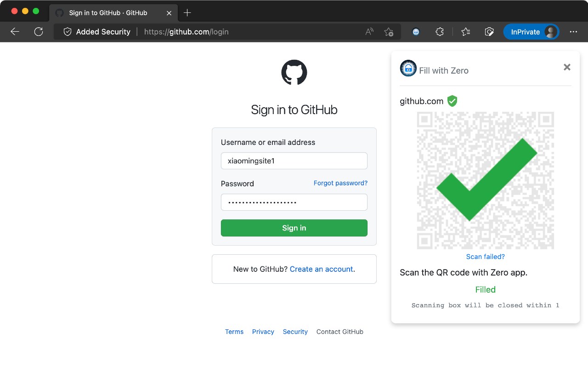Screen dimensions: 588x368
Task: Open the InPrivate profile button
Action: pyautogui.click(x=531, y=32)
